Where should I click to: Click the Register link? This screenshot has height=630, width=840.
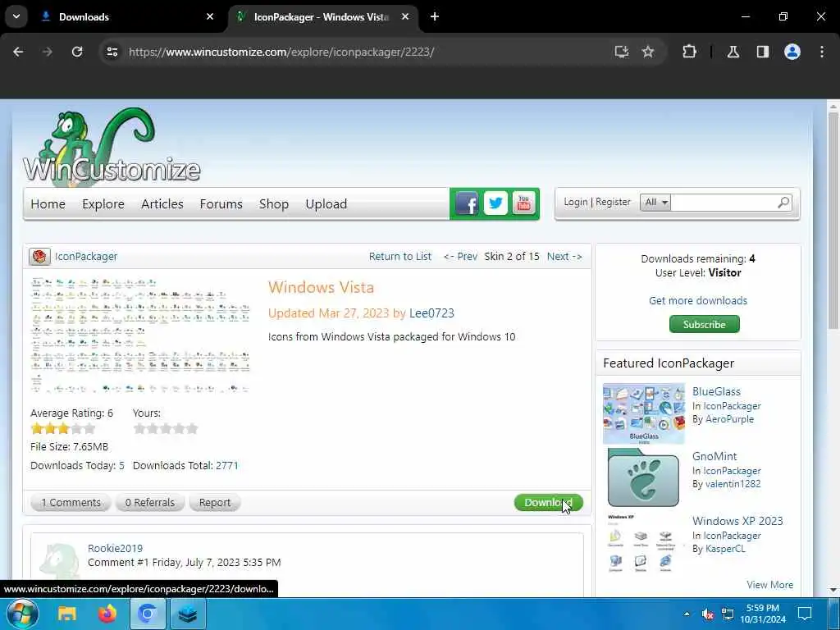613,202
